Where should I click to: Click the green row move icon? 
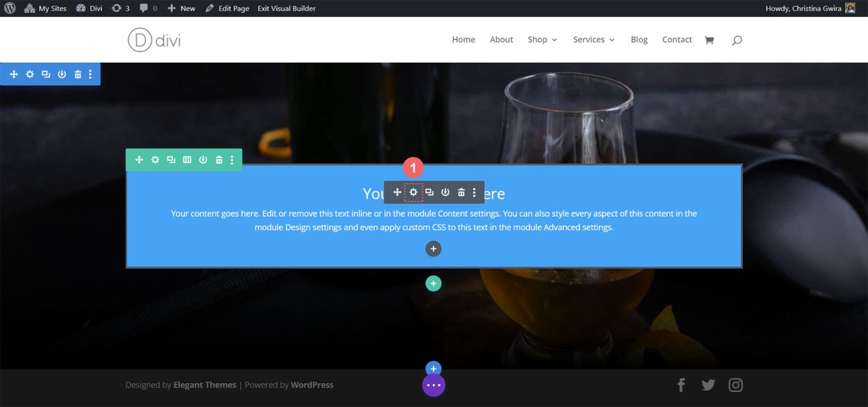pos(139,160)
